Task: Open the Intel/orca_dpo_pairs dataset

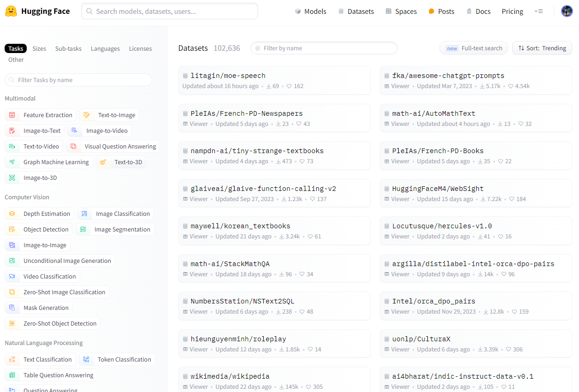Action: click(476, 306)
